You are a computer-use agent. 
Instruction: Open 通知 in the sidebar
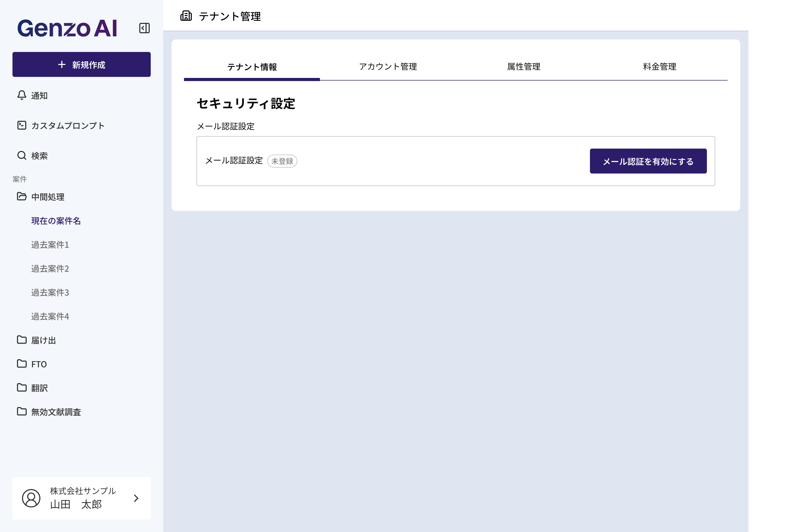pyautogui.click(x=40, y=96)
